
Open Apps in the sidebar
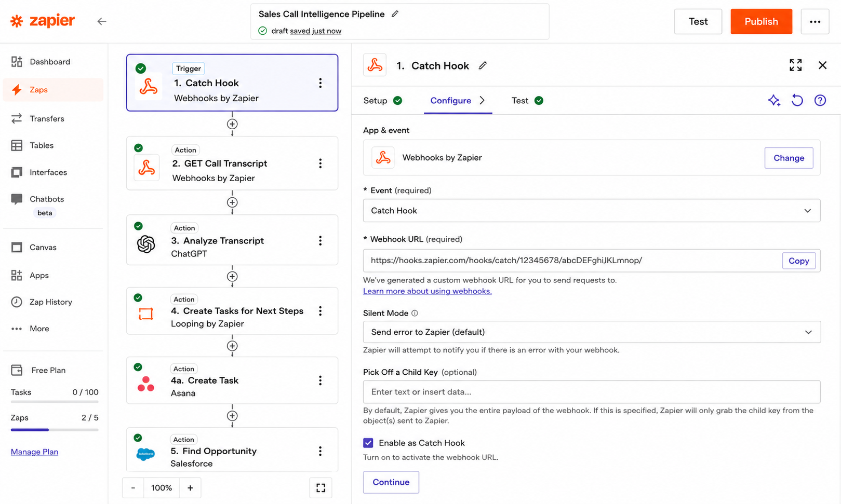point(52,275)
